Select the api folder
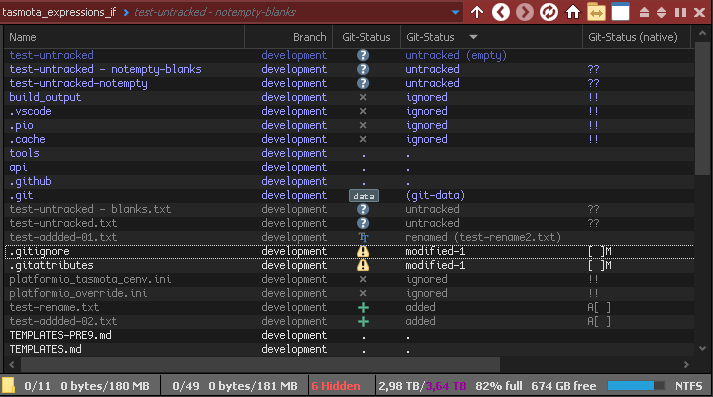 click(18, 168)
